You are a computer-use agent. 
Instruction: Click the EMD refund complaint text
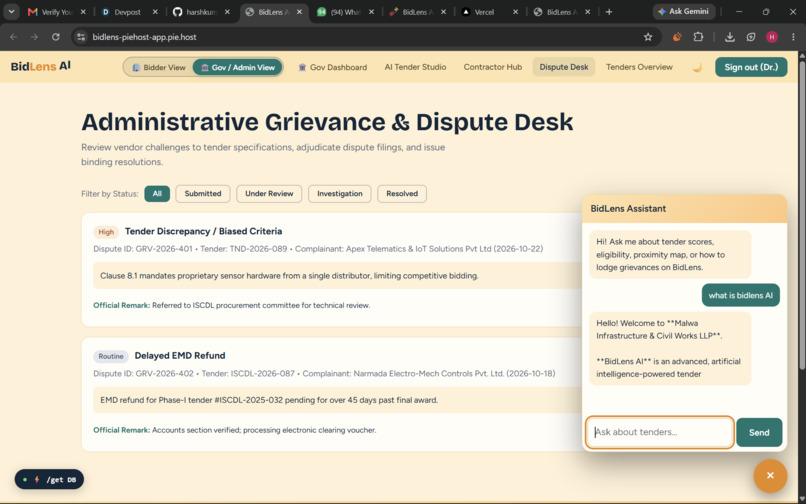pos(269,400)
